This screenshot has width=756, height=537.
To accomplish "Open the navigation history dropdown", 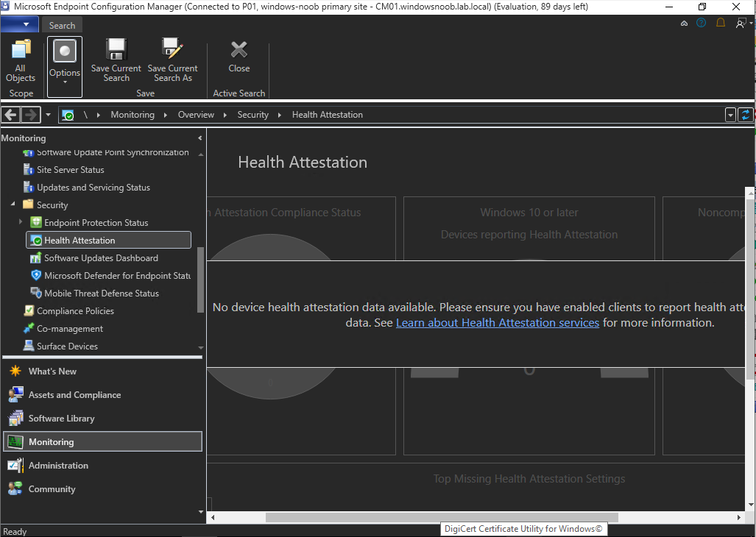I will click(x=48, y=115).
